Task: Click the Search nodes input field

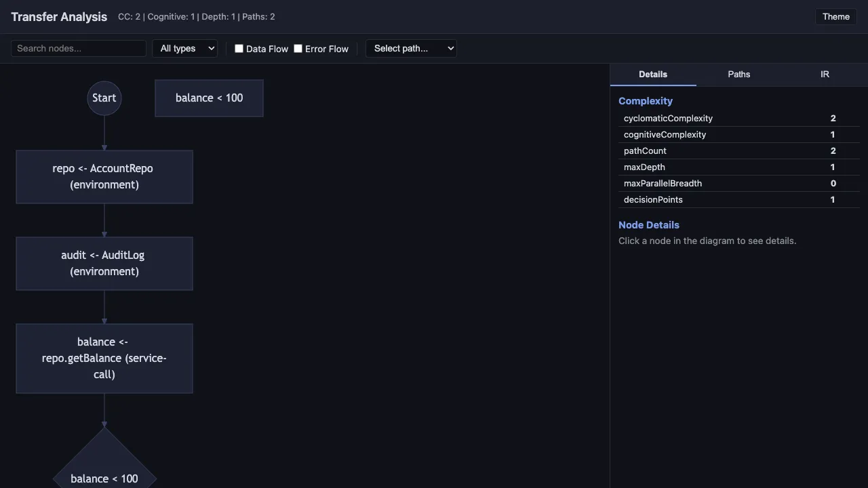Action: coord(78,48)
